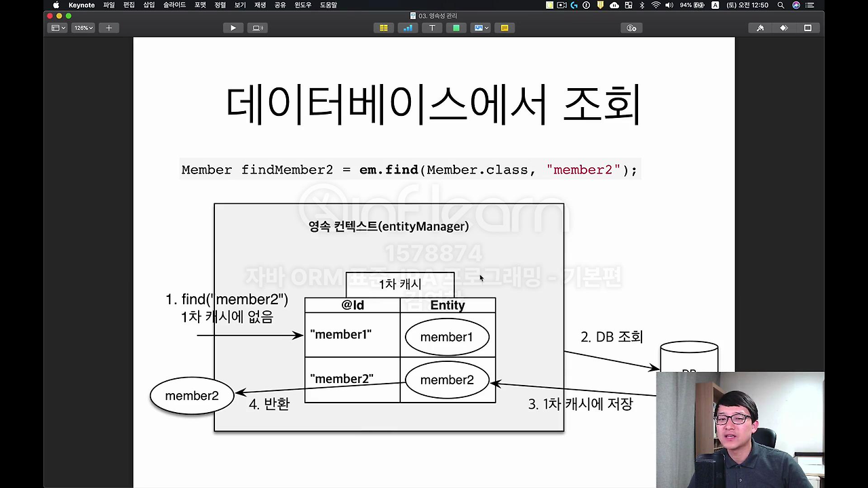This screenshot has width=868, height=488.
Task: Open the 포맷 menu
Action: pos(200,5)
